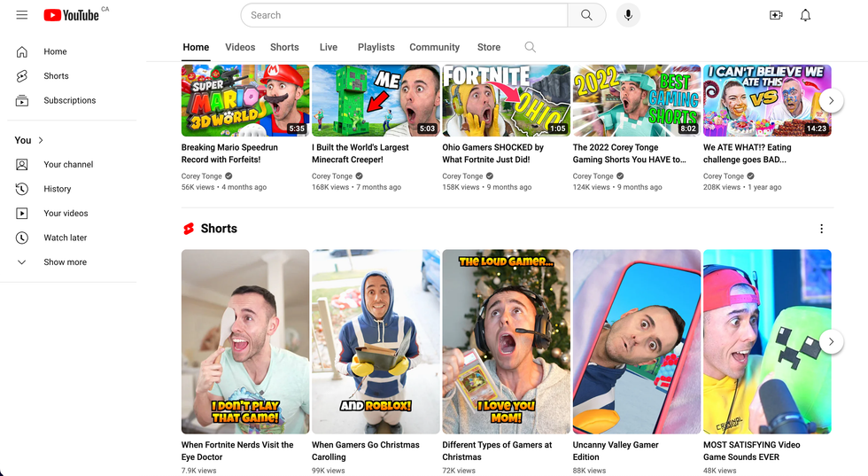Open the Community tab

tap(435, 47)
